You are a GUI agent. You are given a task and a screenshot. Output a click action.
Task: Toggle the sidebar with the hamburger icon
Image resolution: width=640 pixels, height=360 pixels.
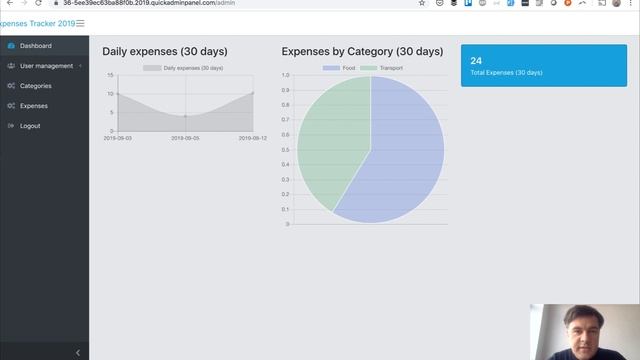pos(80,23)
